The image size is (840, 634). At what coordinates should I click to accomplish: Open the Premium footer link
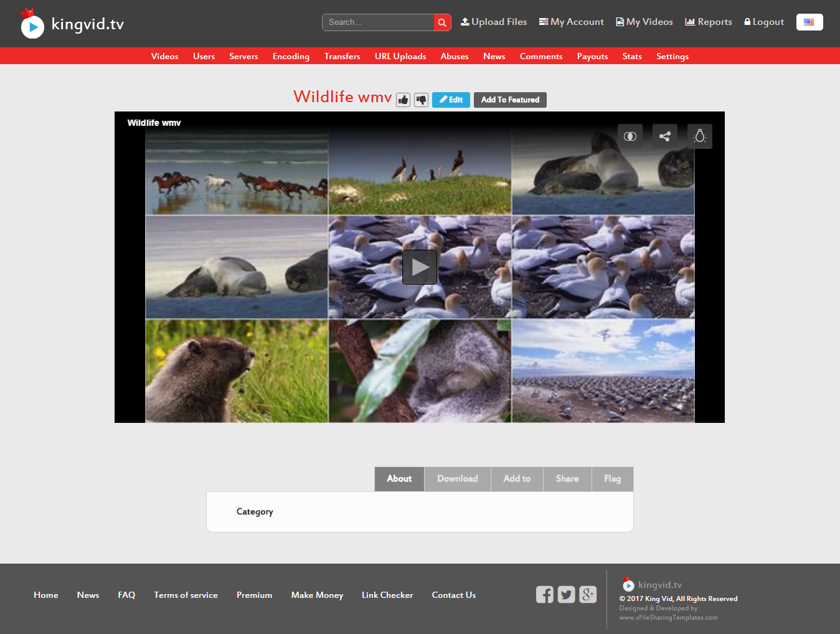click(x=254, y=595)
